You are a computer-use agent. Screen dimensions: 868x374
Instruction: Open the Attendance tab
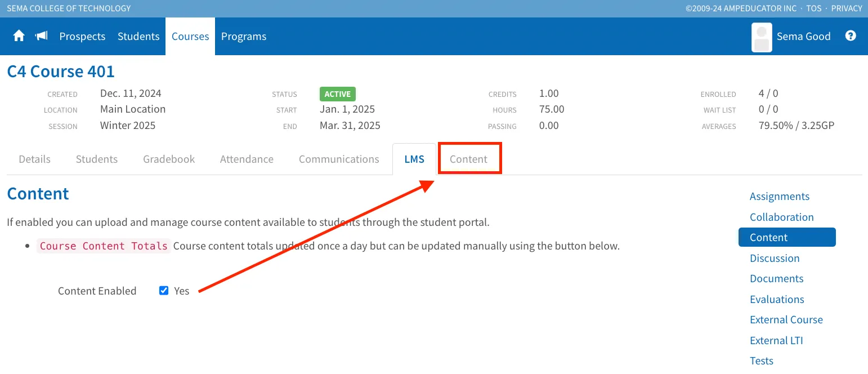tap(247, 159)
